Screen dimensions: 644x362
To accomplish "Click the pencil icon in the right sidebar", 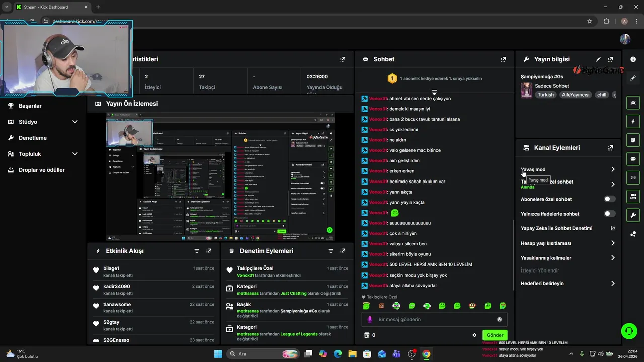I will (x=633, y=78).
